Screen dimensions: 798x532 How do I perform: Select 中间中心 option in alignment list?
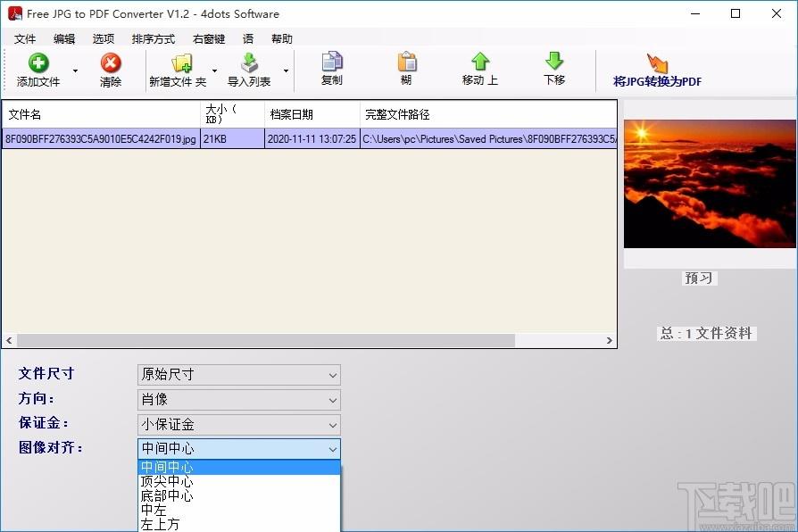coord(238,467)
